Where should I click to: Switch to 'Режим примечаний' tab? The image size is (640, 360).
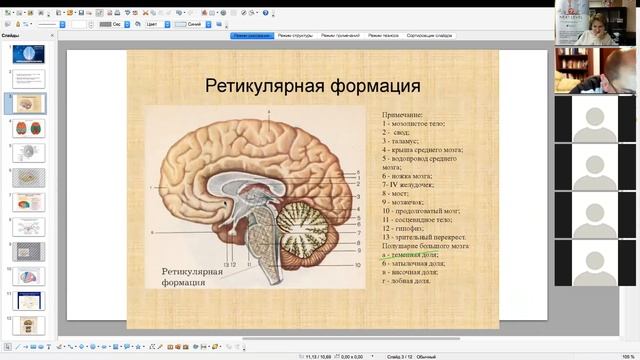pos(340,36)
